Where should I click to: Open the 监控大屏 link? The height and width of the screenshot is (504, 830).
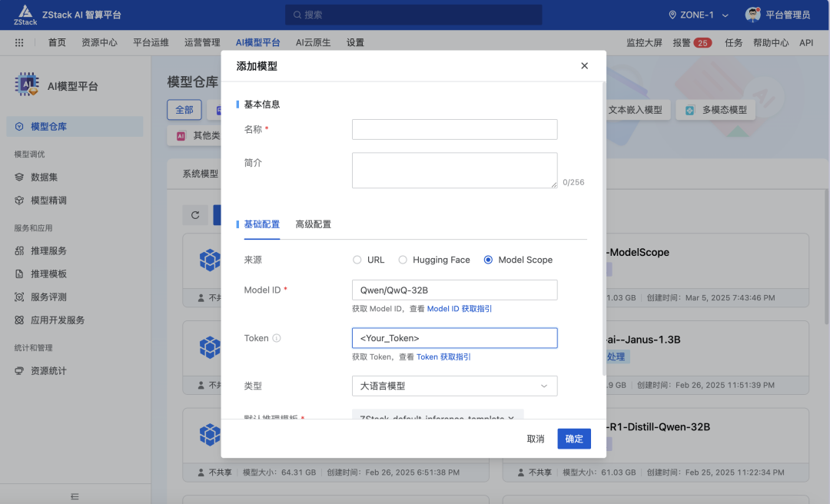point(644,43)
